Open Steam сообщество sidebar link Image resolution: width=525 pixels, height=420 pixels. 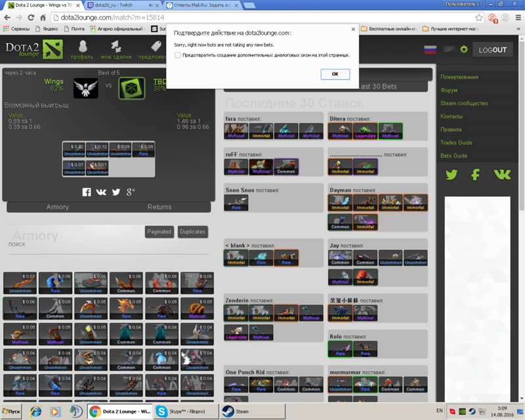pyautogui.click(x=464, y=103)
